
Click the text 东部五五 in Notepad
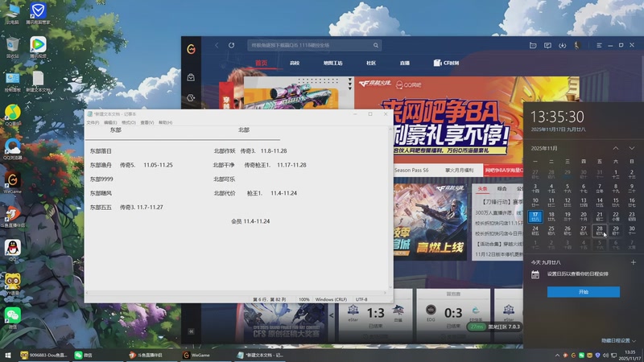click(x=101, y=208)
